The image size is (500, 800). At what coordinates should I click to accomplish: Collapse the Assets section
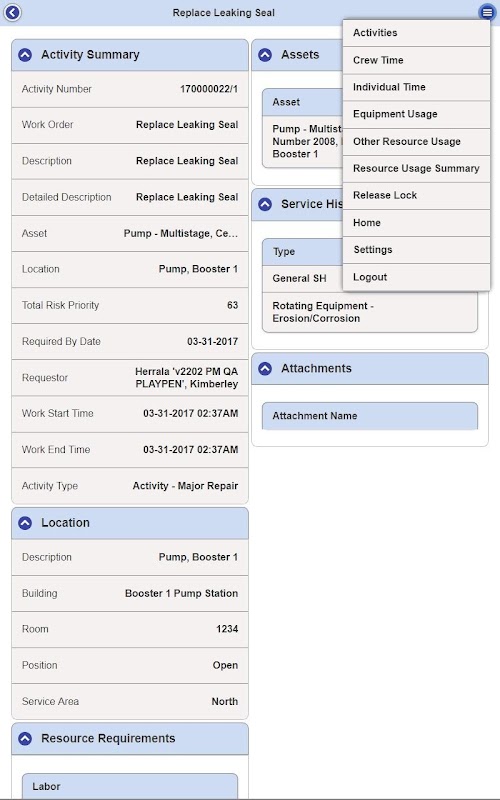[x=265, y=55]
